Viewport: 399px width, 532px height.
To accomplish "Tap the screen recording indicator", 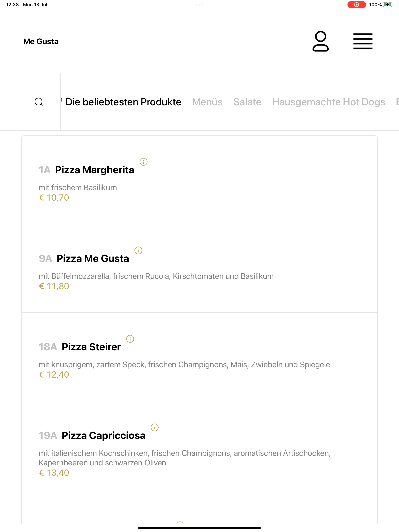I will [x=356, y=4].
